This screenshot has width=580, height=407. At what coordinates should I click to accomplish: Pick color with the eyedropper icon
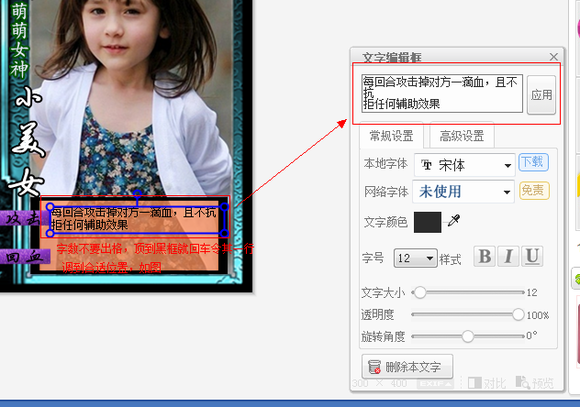click(454, 221)
